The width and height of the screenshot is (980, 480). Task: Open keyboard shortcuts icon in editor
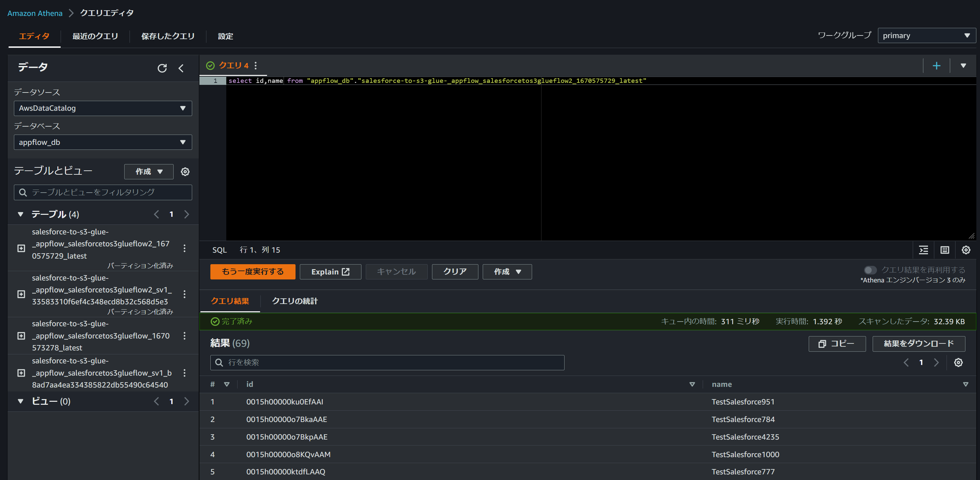(x=945, y=250)
